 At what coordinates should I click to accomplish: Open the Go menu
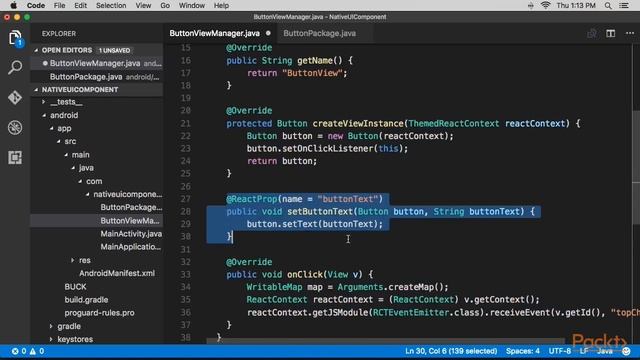pyautogui.click(x=165, y=5)
